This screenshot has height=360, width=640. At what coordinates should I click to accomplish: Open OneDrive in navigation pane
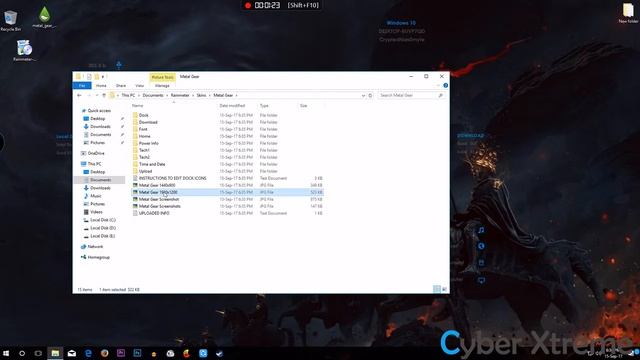(x=93, y=153)
